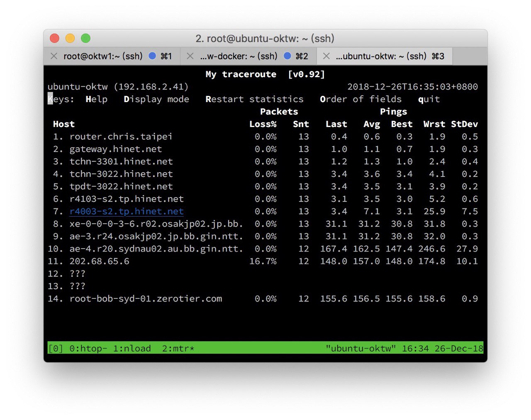The image size is (531, 420).
Task: Click the yellow minimize window button
Action: 70,39
